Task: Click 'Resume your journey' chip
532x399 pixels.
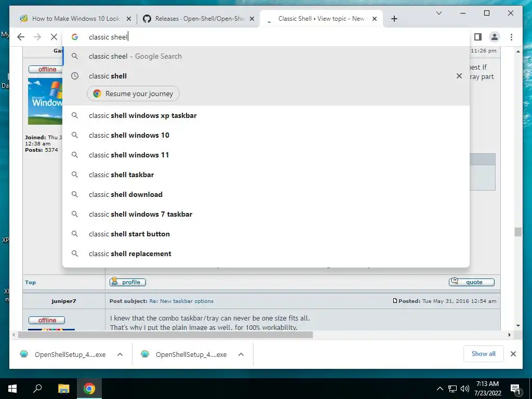Action: tap(133, 94)
